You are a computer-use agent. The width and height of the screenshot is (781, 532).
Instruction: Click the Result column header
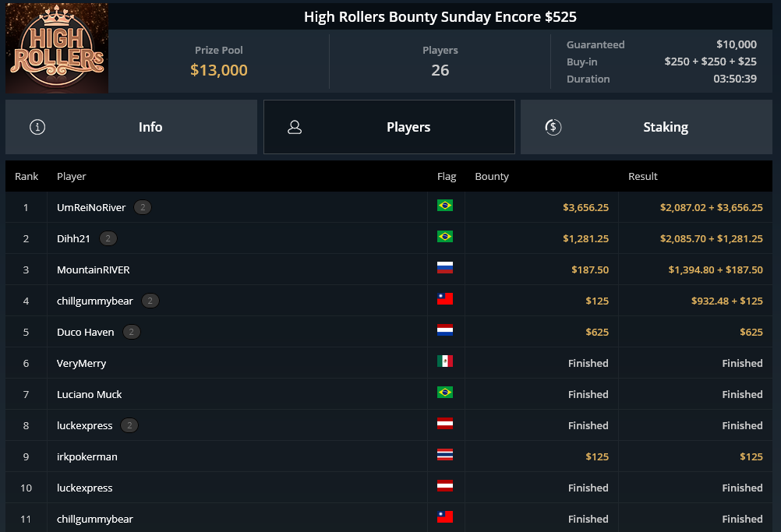coord(642,176)
